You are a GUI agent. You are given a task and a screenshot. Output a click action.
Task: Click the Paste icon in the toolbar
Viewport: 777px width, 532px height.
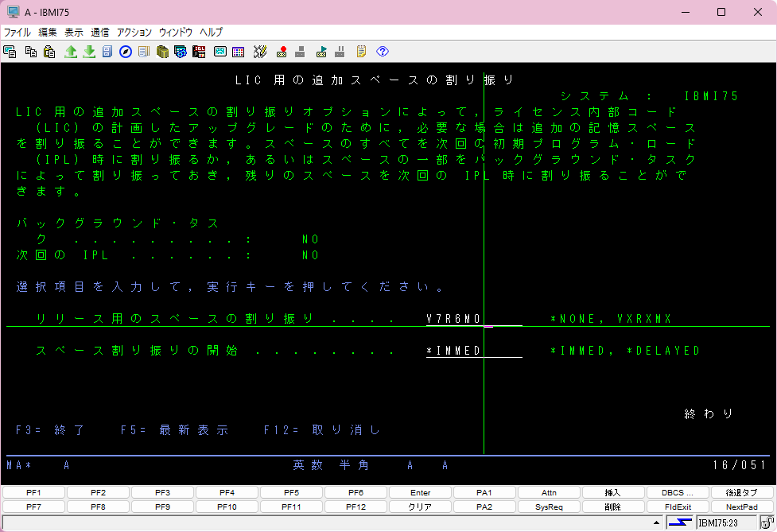(x=49, y=51)
